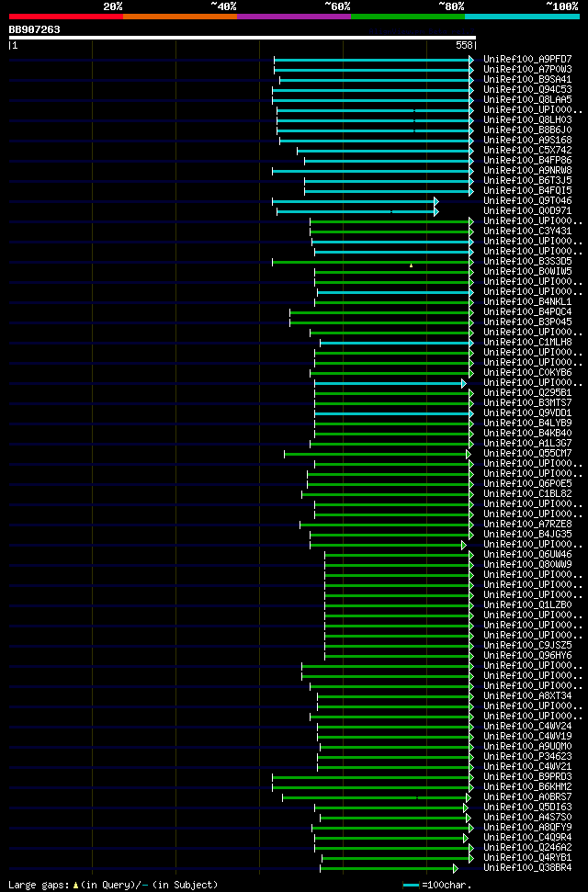Select the UniRef100_B6KHM2 label
This screenshot has height=892, width=588.
[527, 787]
